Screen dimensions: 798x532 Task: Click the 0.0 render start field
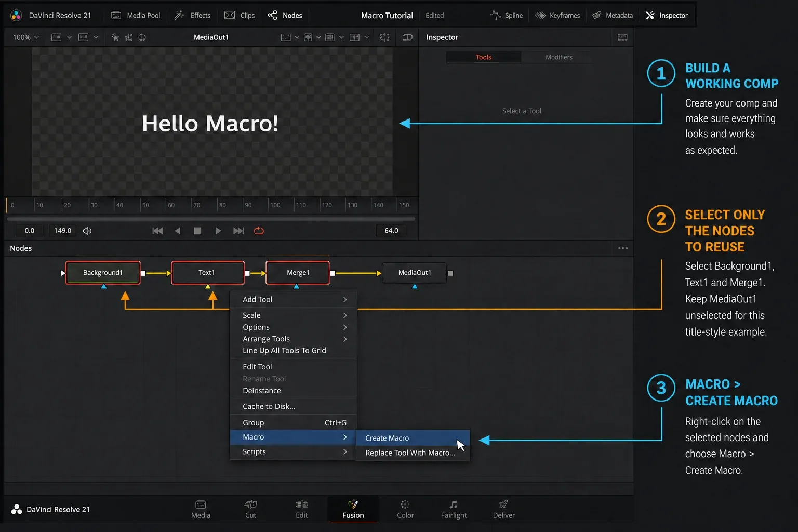click(30, 231)
